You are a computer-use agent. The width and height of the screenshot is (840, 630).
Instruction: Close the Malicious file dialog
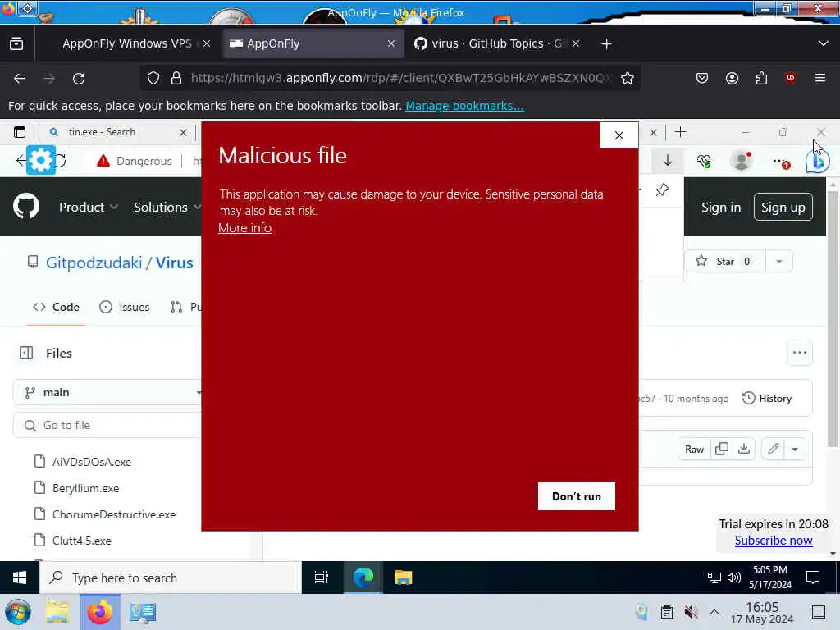pos(619,135)
